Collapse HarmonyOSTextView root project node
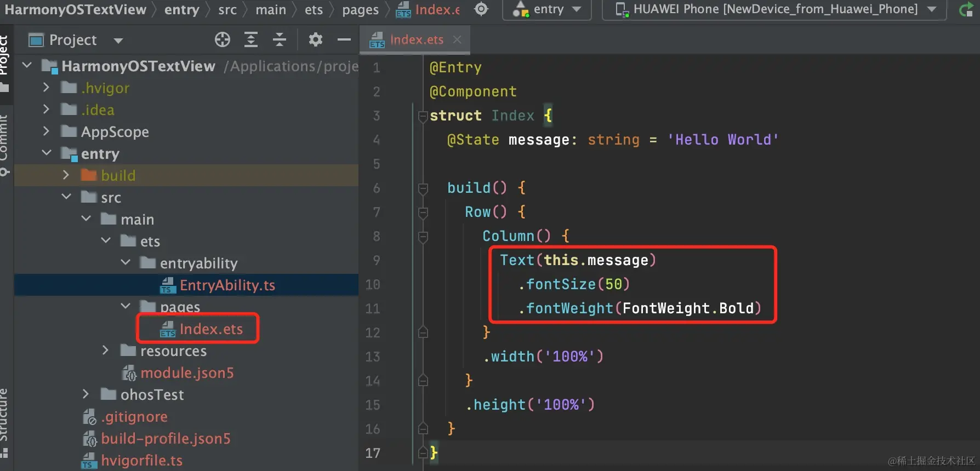This screenshot has height=471, width=980. (26, 66)
